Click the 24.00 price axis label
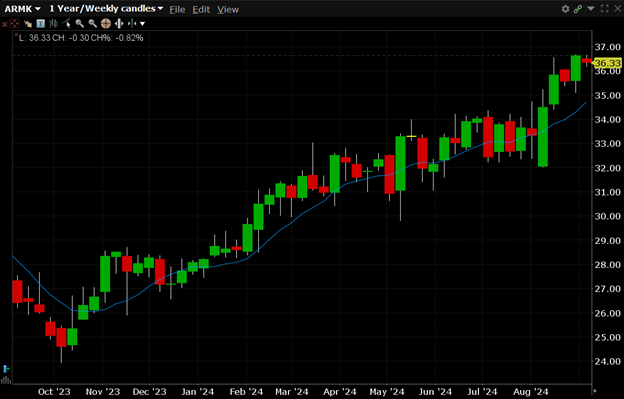The image size is (624, 399). tap(607, 362)
